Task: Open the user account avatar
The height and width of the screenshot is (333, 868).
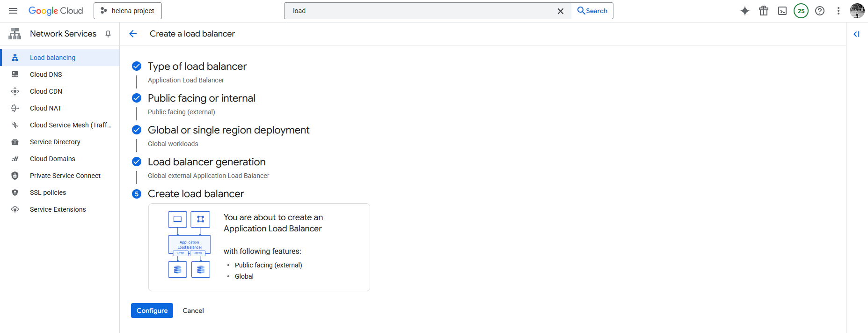Action: (857, 11)
